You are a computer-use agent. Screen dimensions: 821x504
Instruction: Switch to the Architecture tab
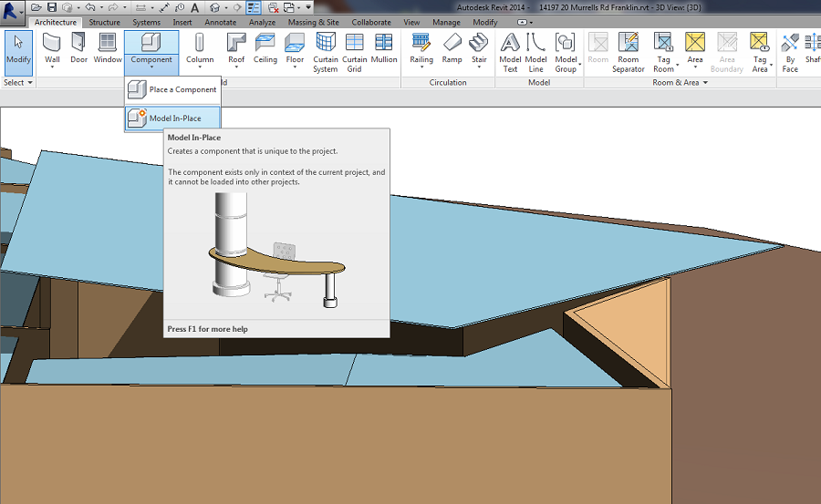[x=56, y=22]
